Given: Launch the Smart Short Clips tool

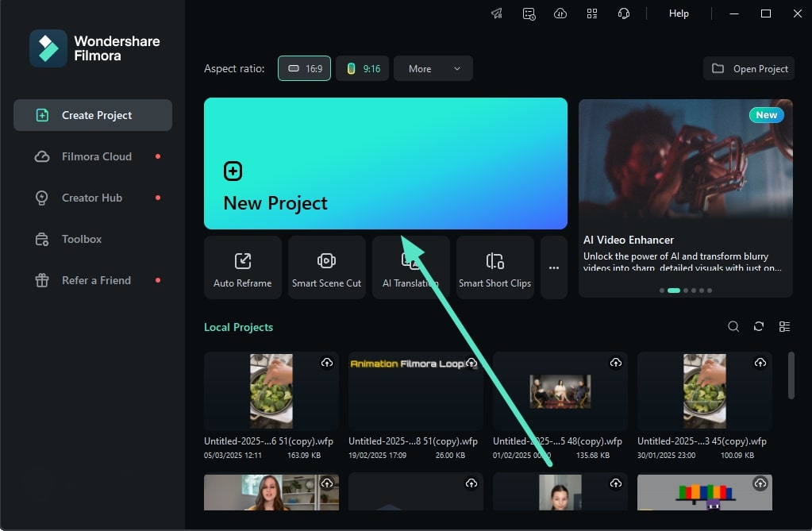Looking at the screenshot, I should pyautogui.click(x=495, y=267).
